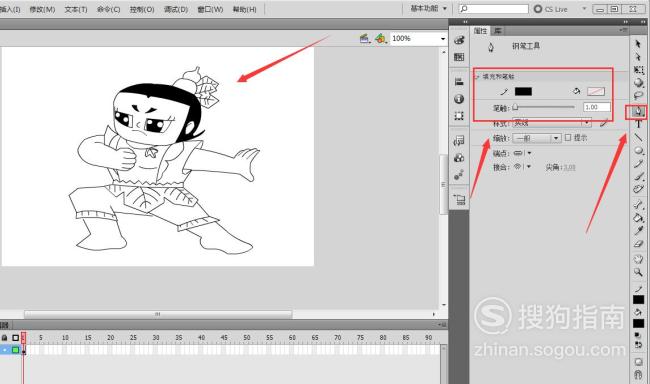Screen dimensions: 650x384
Task: Open the Project panel icon in dock
Action: (459, 199)
